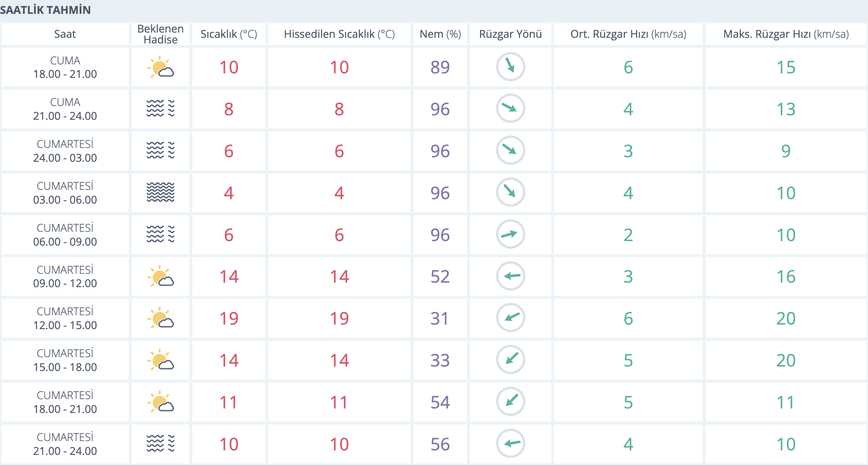Image resolution: width=868 pixels, height=465 pixels.
Task: Select the CUMA 18.00 - 21.00 time cell
Action: (65, 67)
